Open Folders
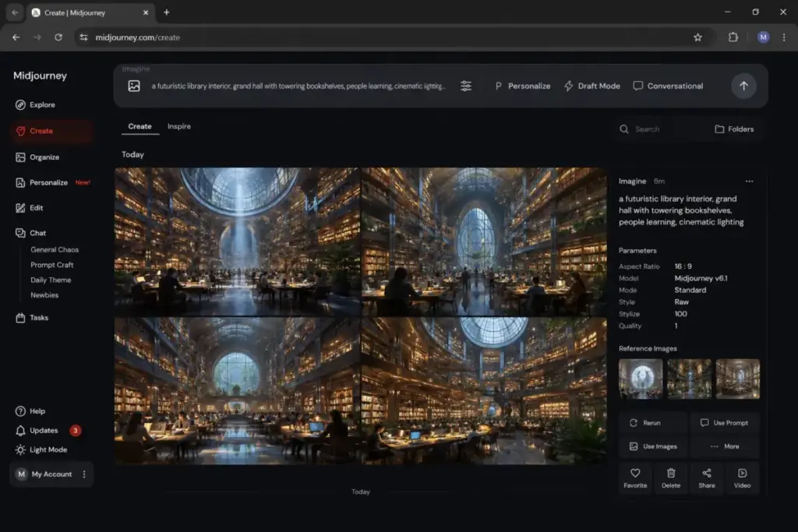798x532 pixels. 734,129
